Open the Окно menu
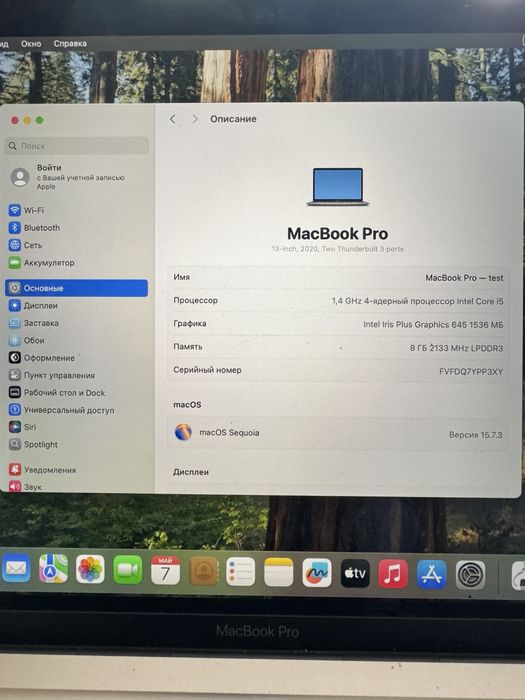This screenshot has width=525, height=700. point(31,44)
